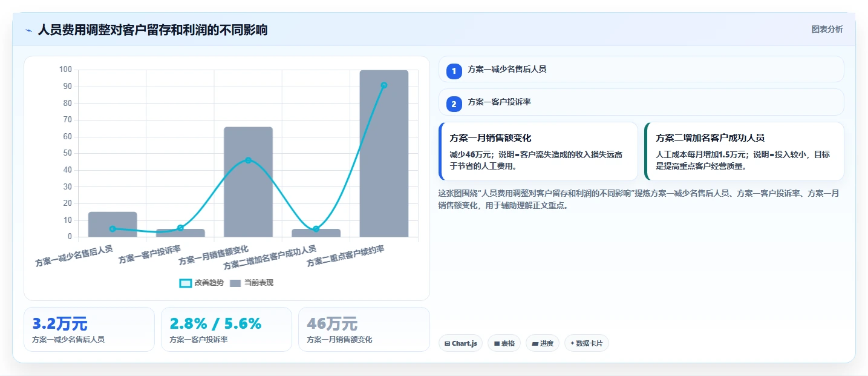Viewport: 868px width, 376px height.
Task: Click the number 1 badge
Action: [454, 71]
